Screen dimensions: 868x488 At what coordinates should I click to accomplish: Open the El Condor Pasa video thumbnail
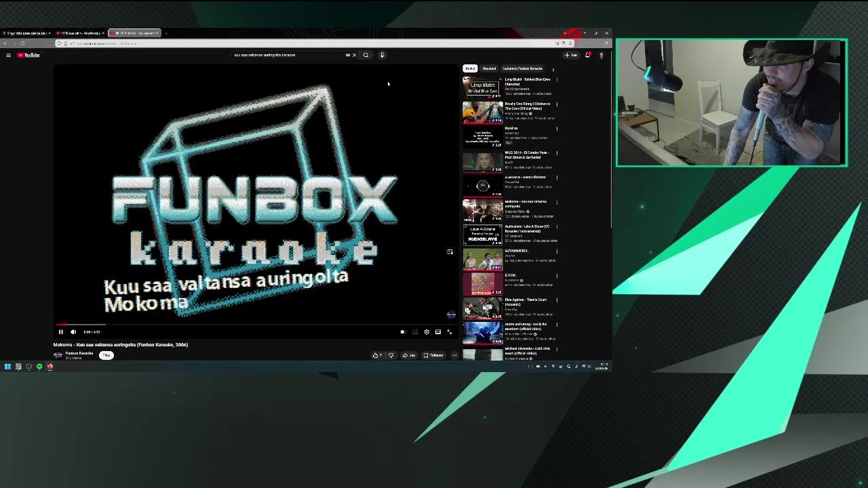(482, 161)
